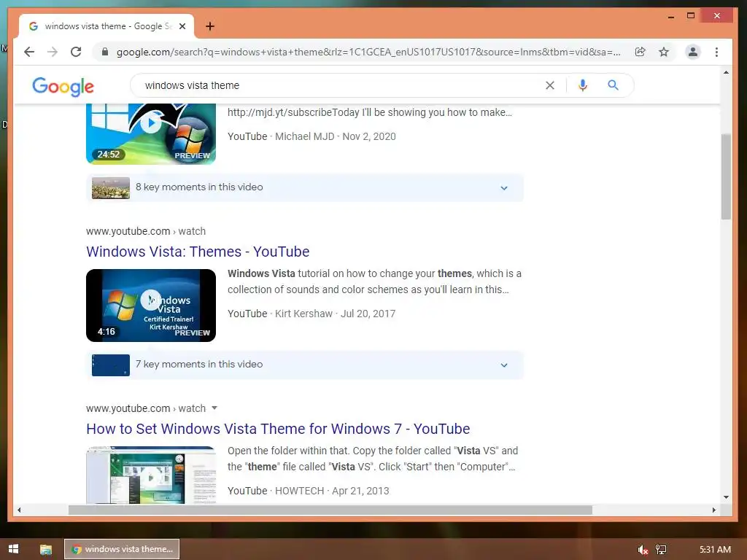Click horizontal scrollbar left arrow
Screen dimensions: 747x560
[19, 510]
